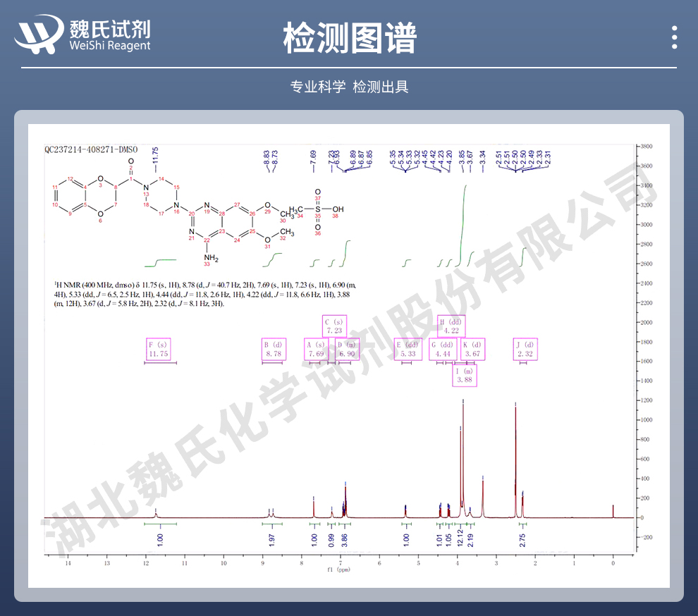
Task: Select the G (dd) 4.44 peak label
Action: (x=443, y=350)
